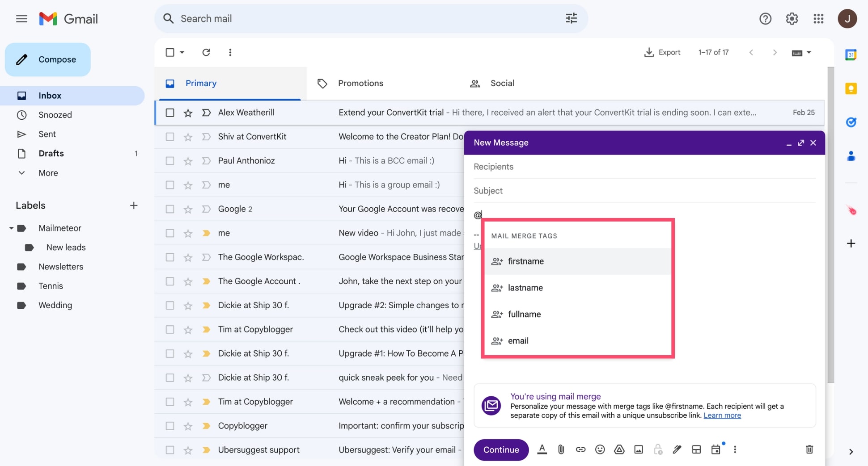The width and height of the screenshot is (868, 466).
Task: Go to newer emails page arrow
Action: [x=751, y=53]
